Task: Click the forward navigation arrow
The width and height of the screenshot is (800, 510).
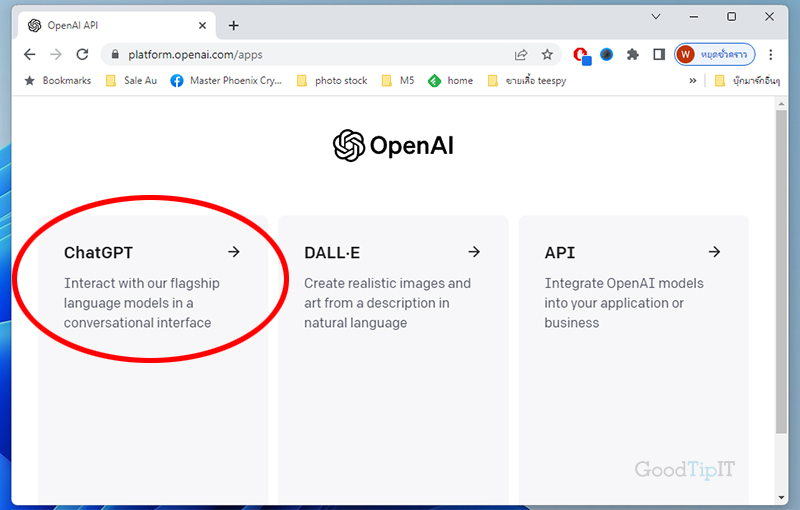Action: point(56,55)
